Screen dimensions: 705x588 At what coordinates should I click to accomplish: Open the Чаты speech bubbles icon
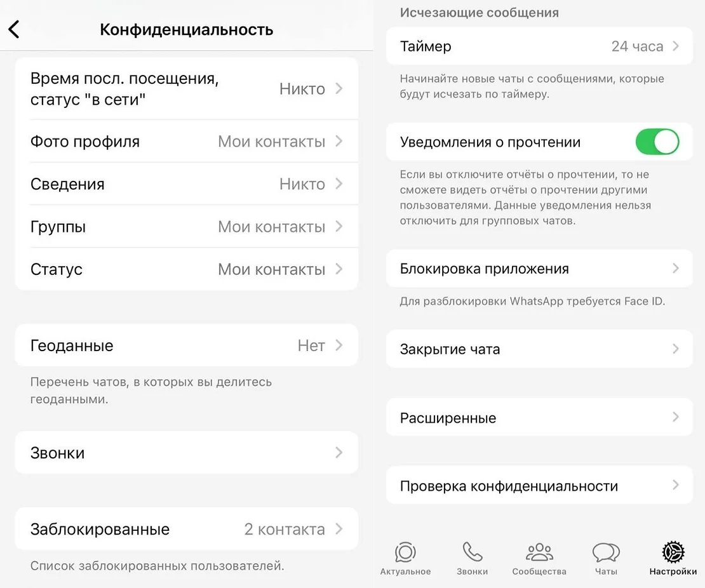click(606, 552)
